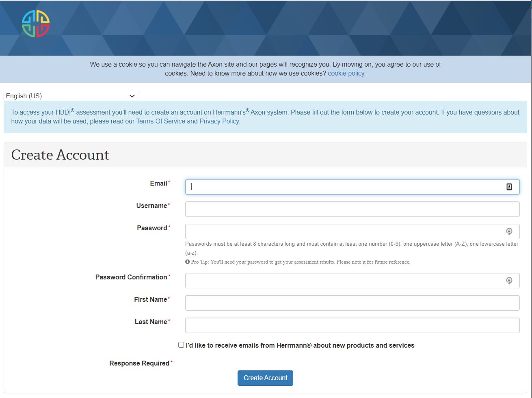Click the "I'd like to receive emails" label
532x398 pixels.
[300, 345]
